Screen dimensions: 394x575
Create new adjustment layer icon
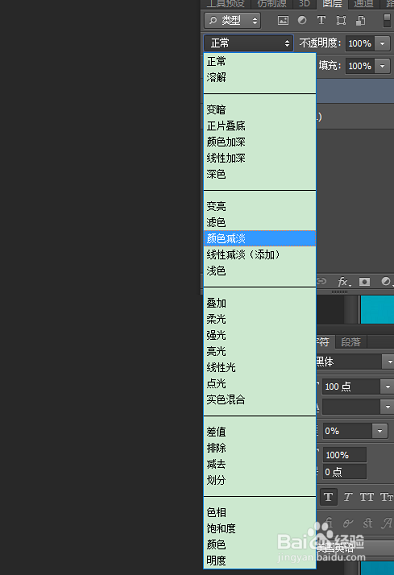click(386, 281)
